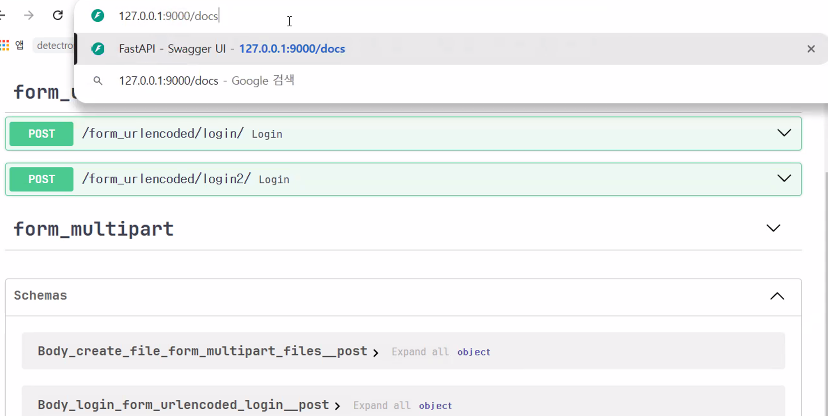Click the chevron on the login2/ endpoint row
This screenshot has width=828, height=416.
coord(784,178)
